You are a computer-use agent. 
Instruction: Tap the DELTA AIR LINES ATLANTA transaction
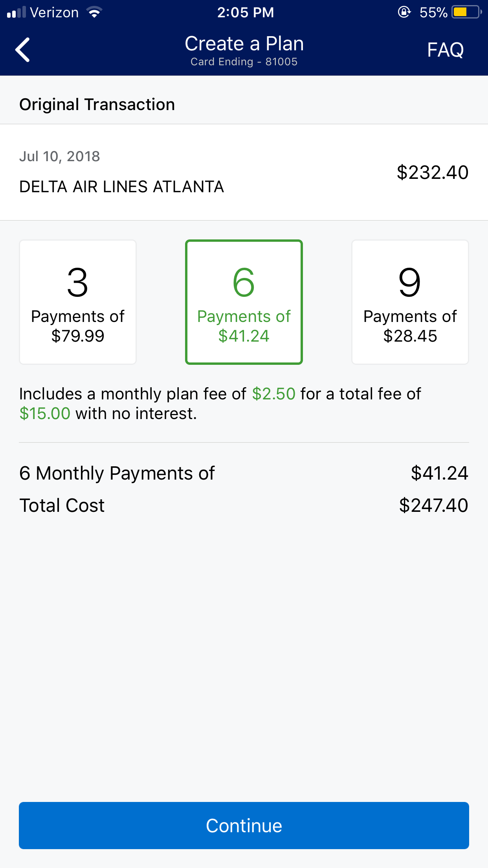pyautogui.click(x=121, y=187)
